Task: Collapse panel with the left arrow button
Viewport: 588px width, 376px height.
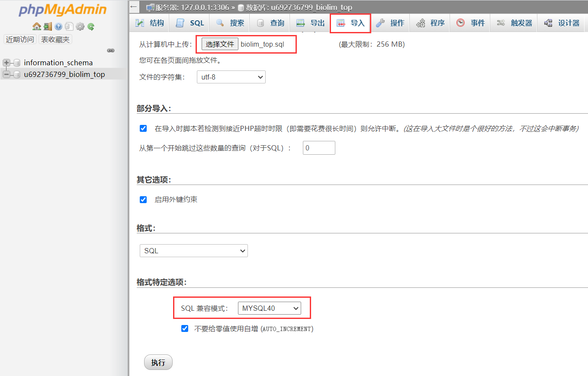Action: 134,7
